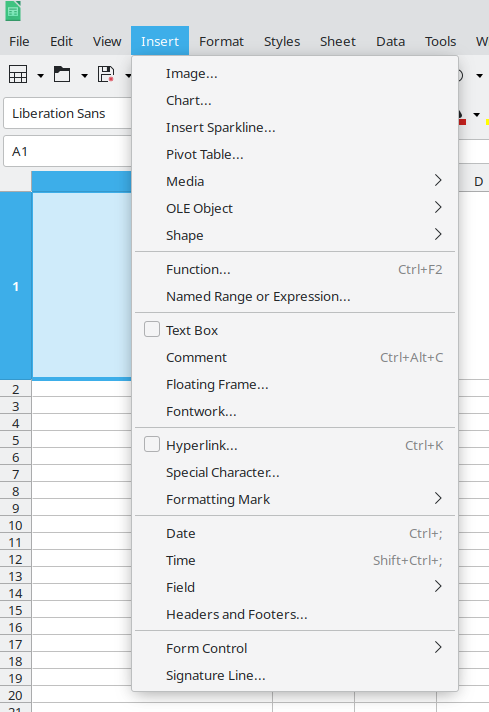This screenshot has width=489, height=712.
Task: Expand the Shape submenu arrow
Action: pos(438,235)
